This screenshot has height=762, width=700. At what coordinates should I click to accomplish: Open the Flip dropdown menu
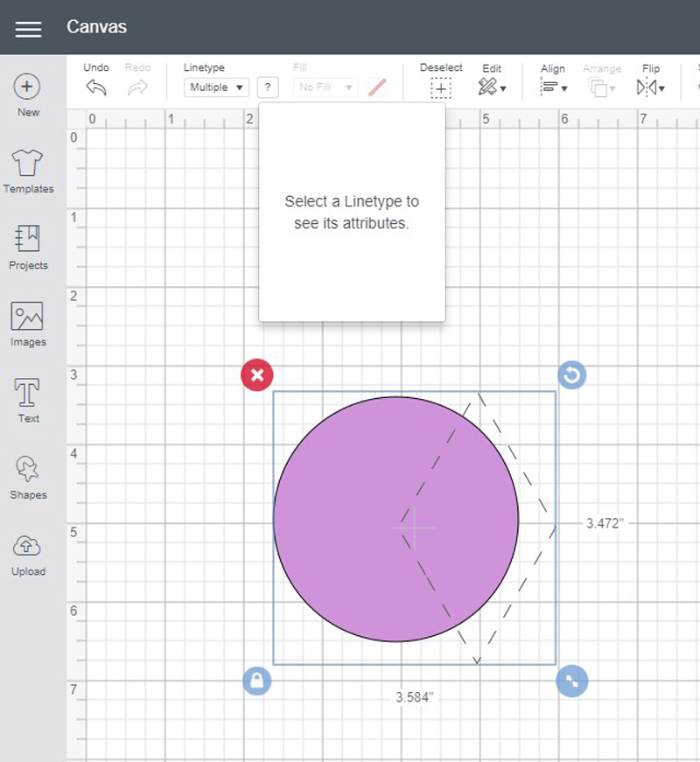pos(650,87)
